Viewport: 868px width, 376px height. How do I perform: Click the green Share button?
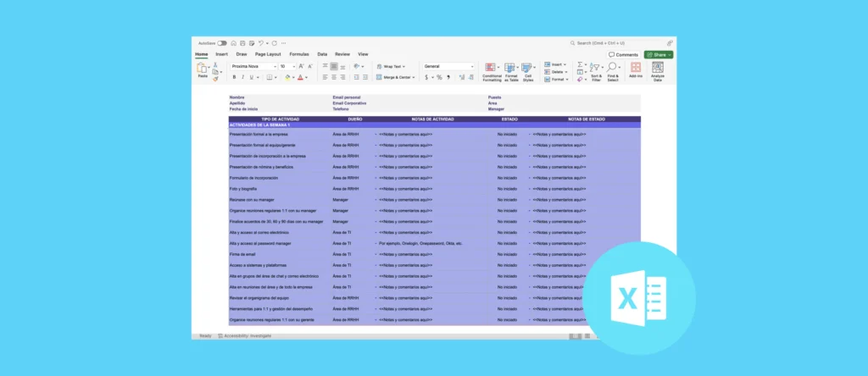tap(658, 55)
